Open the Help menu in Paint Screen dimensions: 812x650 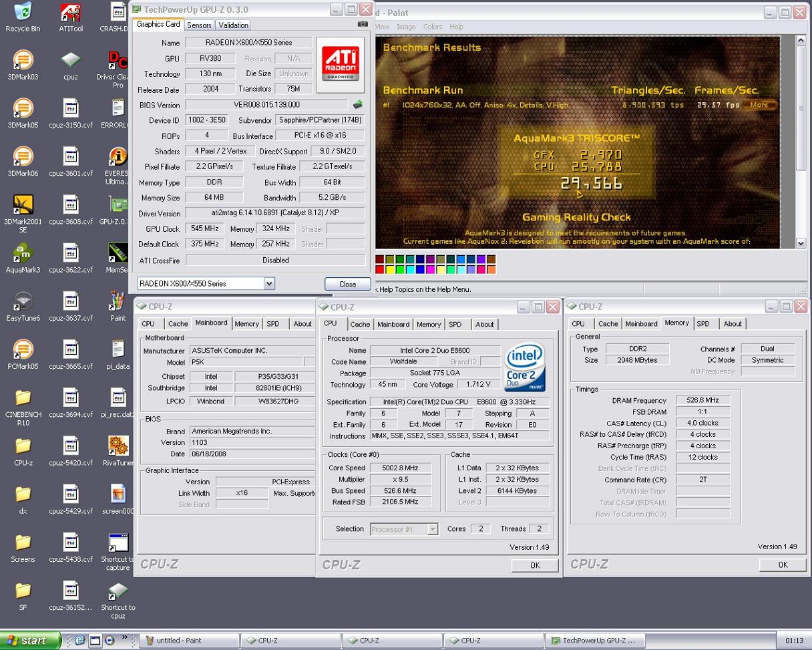pyautogui.click(x=456, y=27)
